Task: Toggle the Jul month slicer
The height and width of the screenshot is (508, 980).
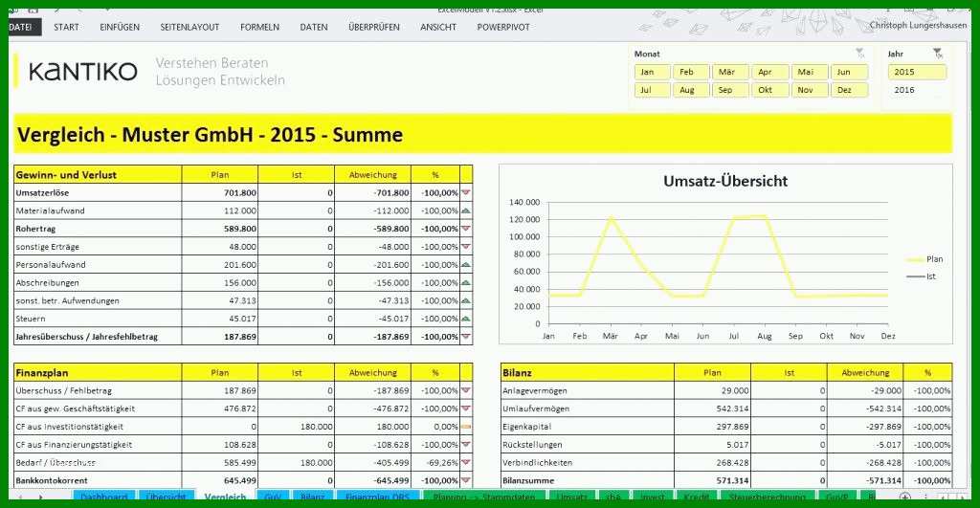Action: 653,90
